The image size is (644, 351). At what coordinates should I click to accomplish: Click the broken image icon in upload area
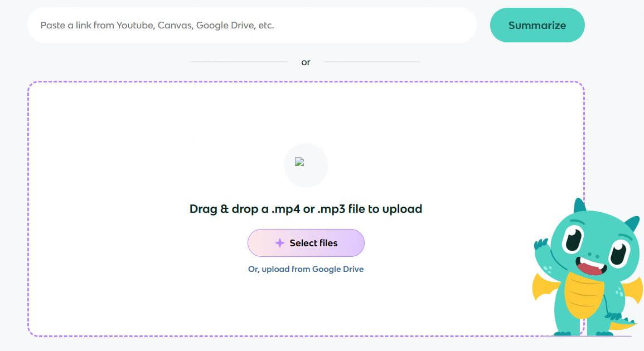click(x=299, y=162)
